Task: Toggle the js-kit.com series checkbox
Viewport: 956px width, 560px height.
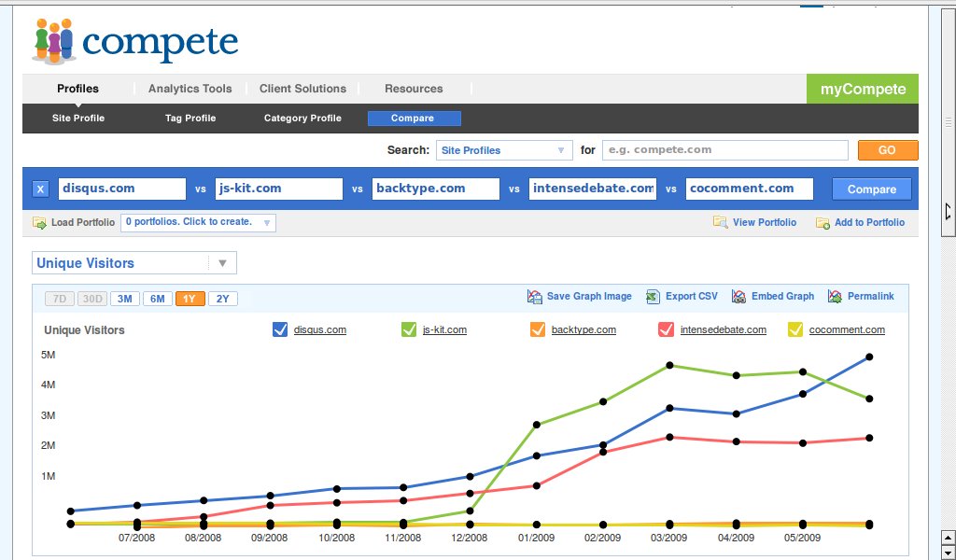Action: [409, 329]
